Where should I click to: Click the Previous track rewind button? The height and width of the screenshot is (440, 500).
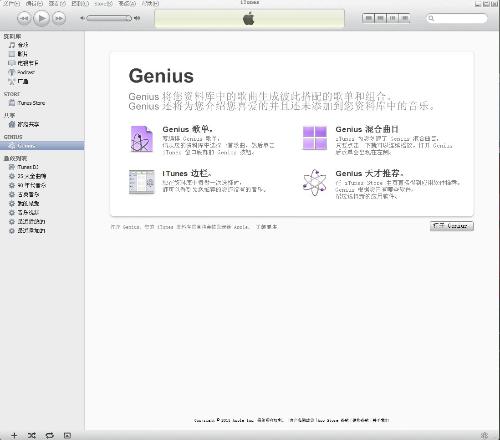(x=24, y=18)
